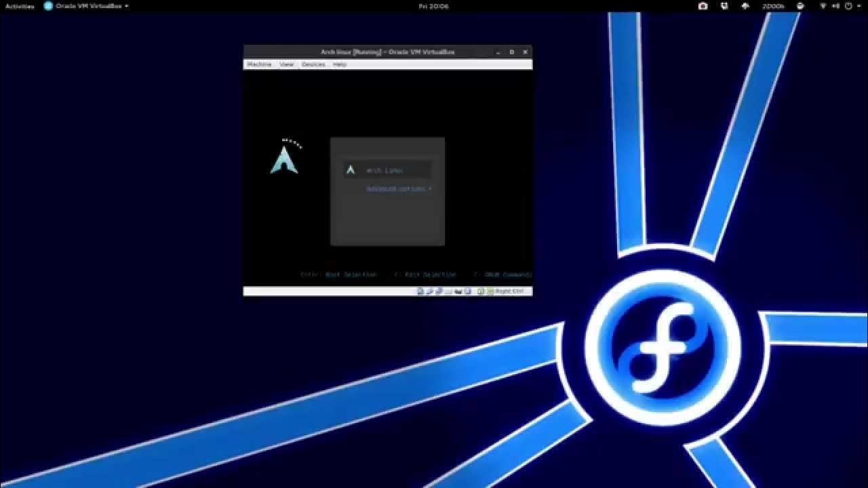Open the Oracle VM VirtualBox app menu
Image resolution: width=868 pixels, height=488 pixels.
coord(86,6)
